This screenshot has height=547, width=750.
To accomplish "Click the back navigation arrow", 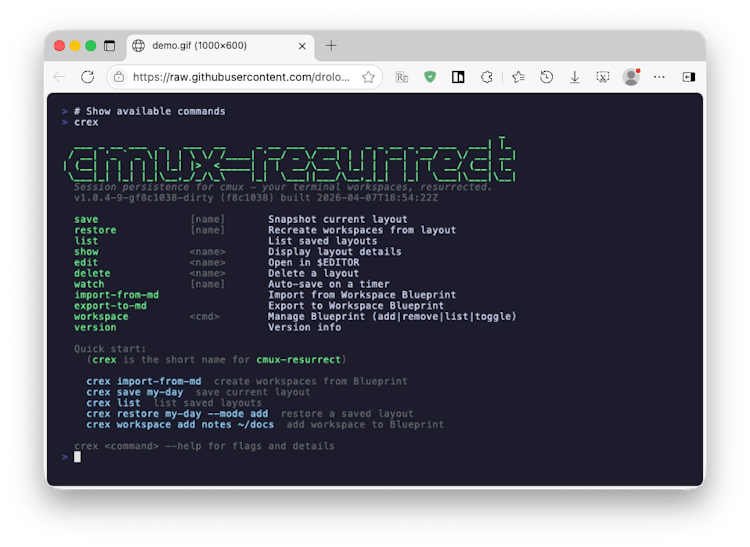I will (x=60, y=77).
